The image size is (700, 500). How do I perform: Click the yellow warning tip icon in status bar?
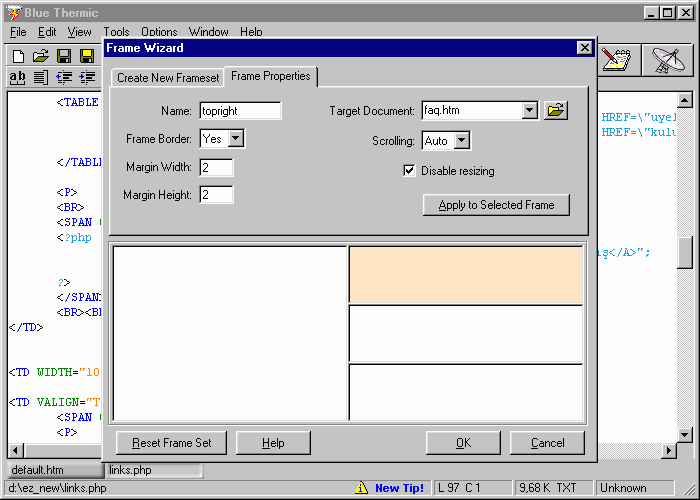click(361, 488)
